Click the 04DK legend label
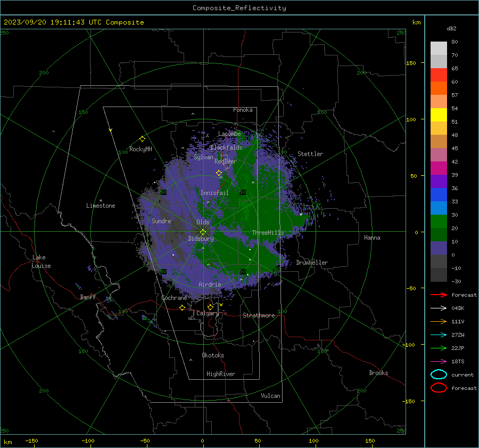The image size is (479, 448). [x=458, y=308]
